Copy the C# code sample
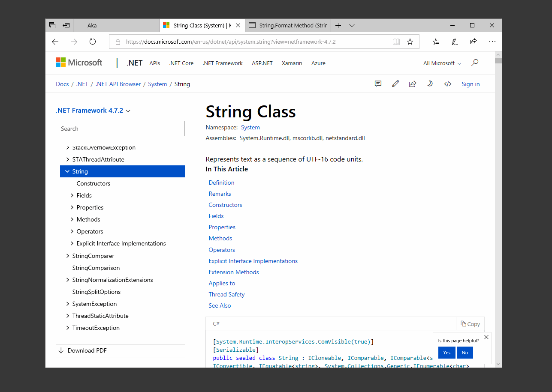Image resolution: width=552 pixels, height=392 pixels. (x=470, y=324)
